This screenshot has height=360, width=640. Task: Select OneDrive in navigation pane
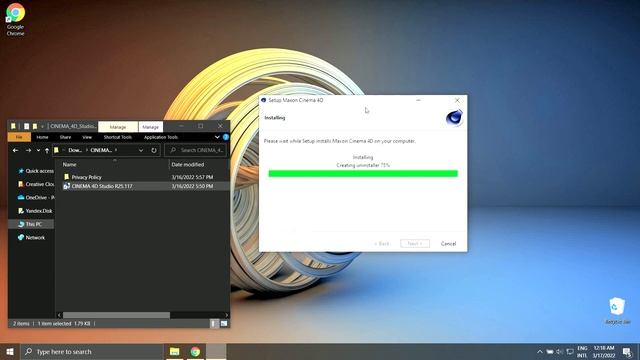36,198
